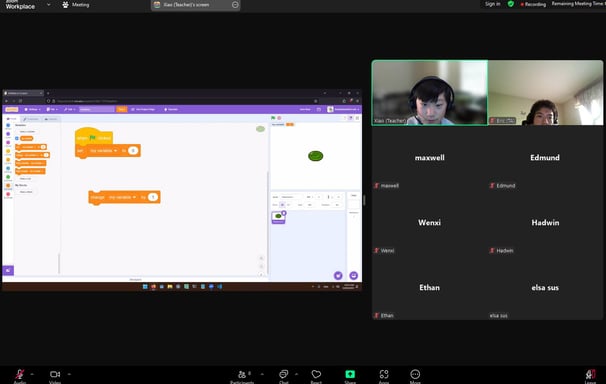The height and width of the screenshot is (384, 606).
Task: Open the Zoom Workplace dropdown arrow
Action: click(48, 5)
